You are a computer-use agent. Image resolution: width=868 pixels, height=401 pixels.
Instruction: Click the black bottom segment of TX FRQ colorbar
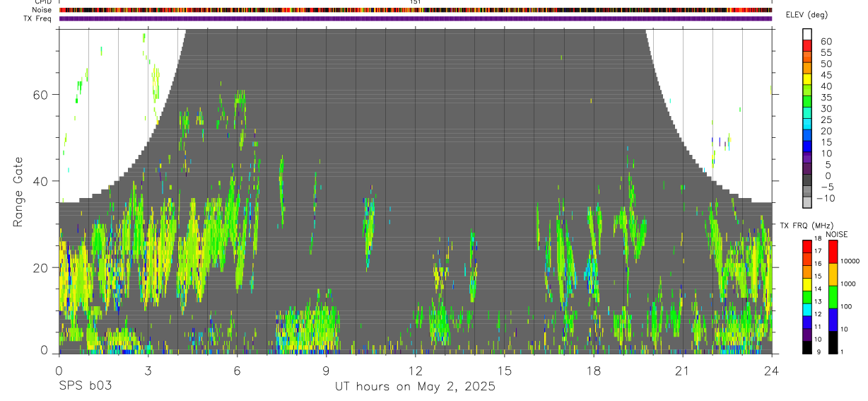(807, 347)
